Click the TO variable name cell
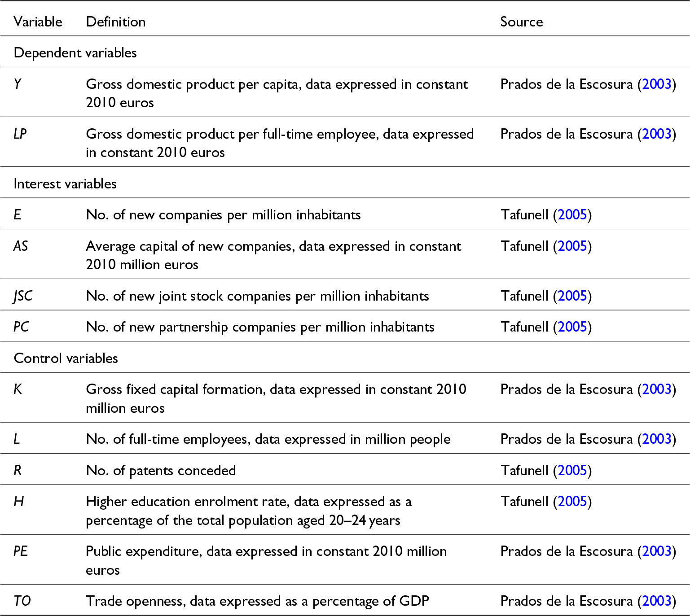 [x=22, y=601]
